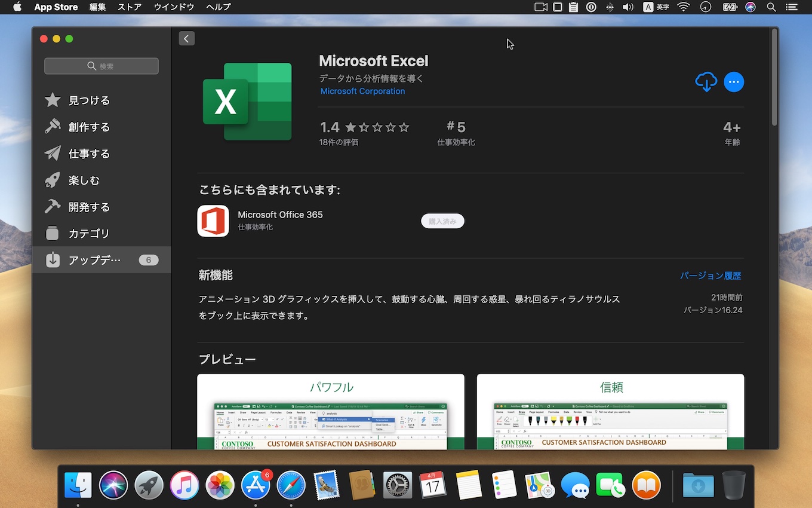
Task: Go back with the chevron button
Action: [186, 39]
